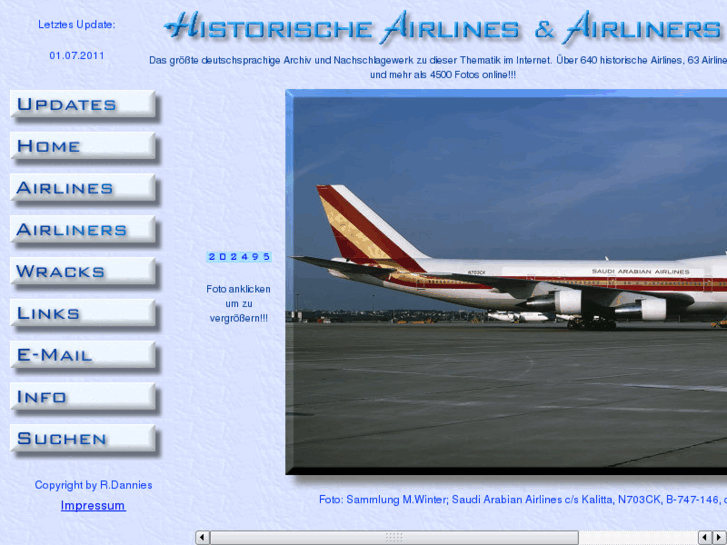Click 'und mehr als 4500 Fotos online!!!' text

(443, 75)
